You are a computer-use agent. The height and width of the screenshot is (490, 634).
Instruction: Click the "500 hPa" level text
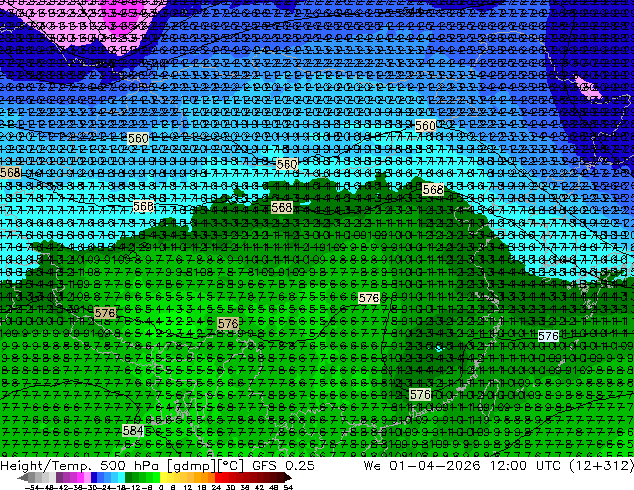point(131,465)
